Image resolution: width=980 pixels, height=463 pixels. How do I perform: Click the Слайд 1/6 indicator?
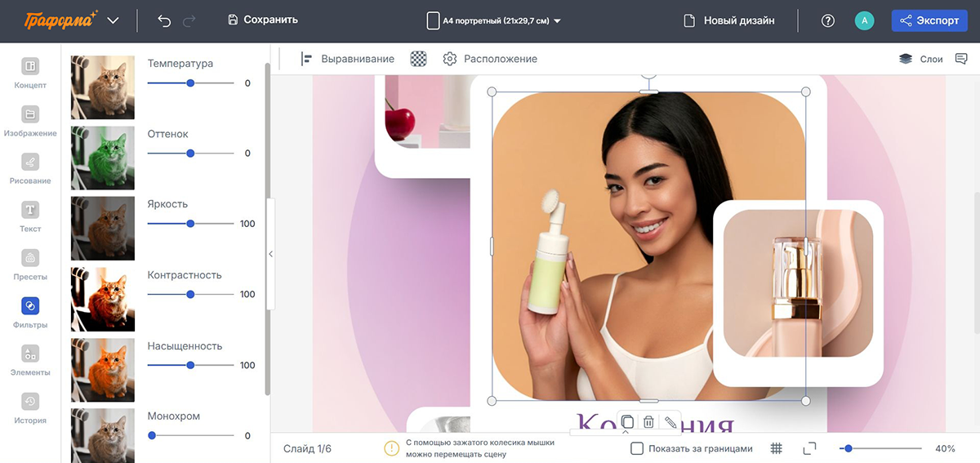(307, 448)
